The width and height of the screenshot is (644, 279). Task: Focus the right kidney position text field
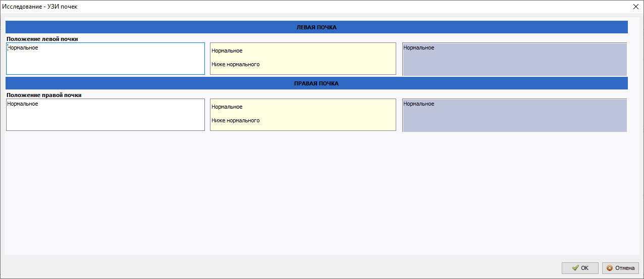[x=105, y=118]
